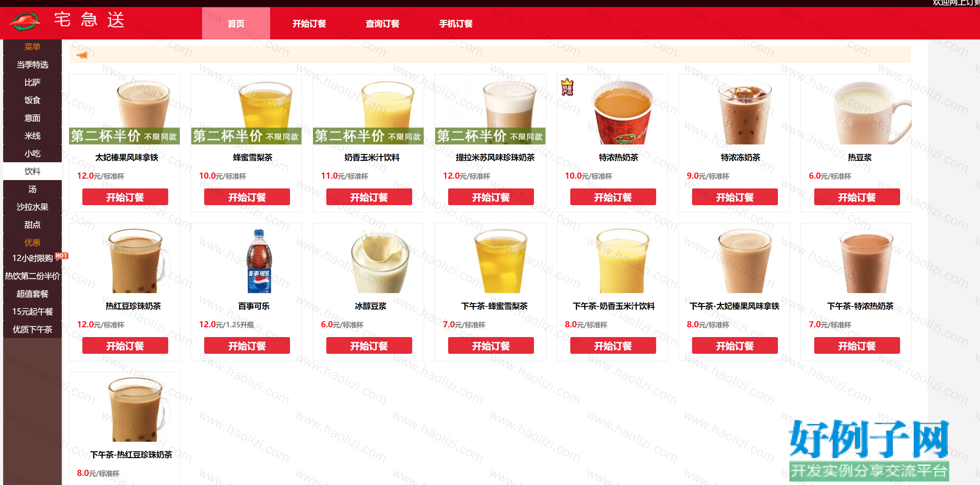The height and width of the screenshot is (485, 980).
Task: Select 饮料 category in sidebar
Action: click(32, 172)
